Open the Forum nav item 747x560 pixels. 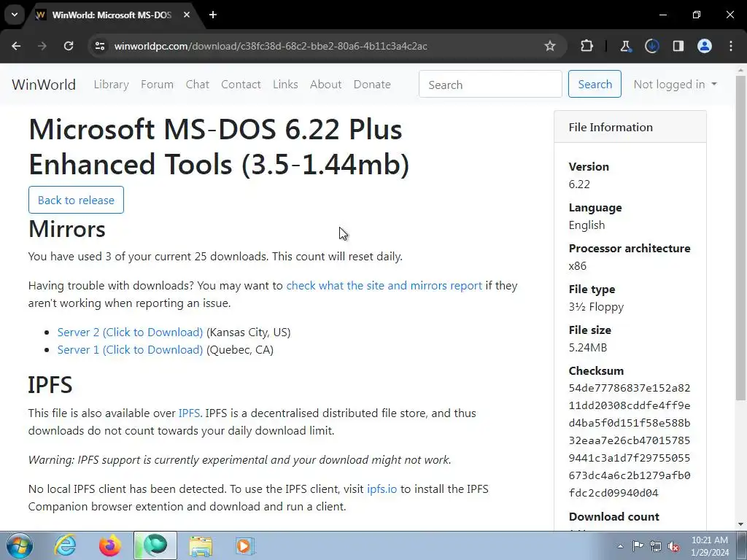pyautogui.click(x=158, y=85)
